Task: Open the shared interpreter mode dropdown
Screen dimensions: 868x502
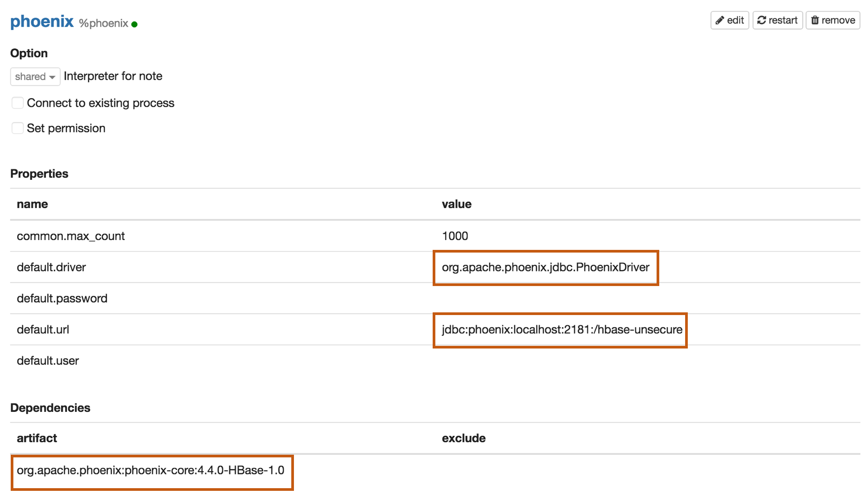Action: point(35,77)
